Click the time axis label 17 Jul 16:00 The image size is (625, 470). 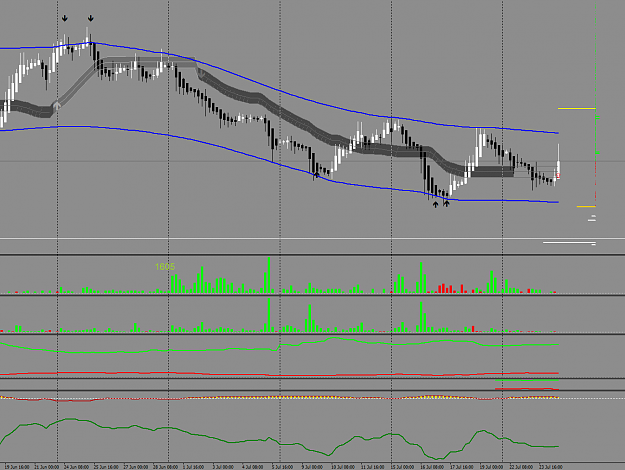[462, 467]
